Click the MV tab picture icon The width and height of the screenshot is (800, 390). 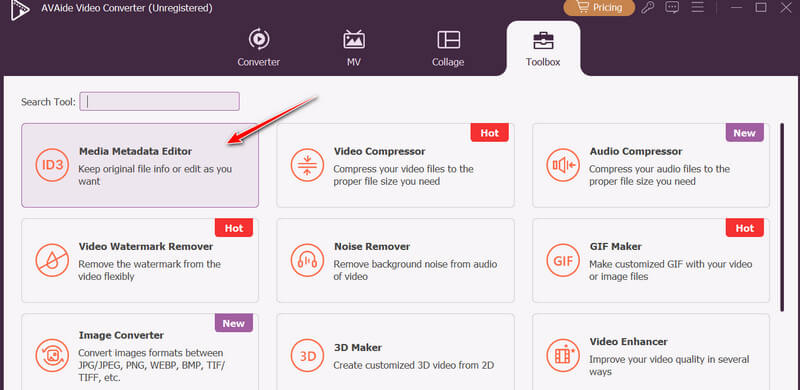tap(354, 39)
